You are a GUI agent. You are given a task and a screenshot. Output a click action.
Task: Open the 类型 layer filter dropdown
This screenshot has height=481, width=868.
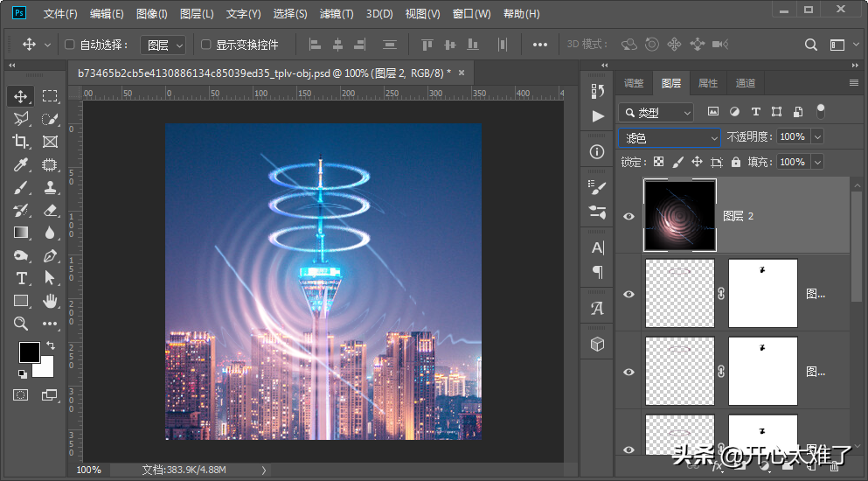pyautogui.click(x=656, y=113)
